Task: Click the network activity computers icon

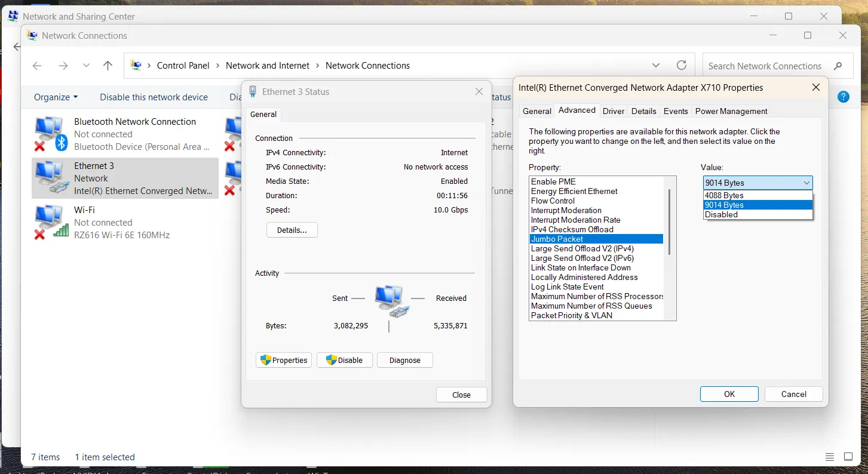Action: [392, 301]
